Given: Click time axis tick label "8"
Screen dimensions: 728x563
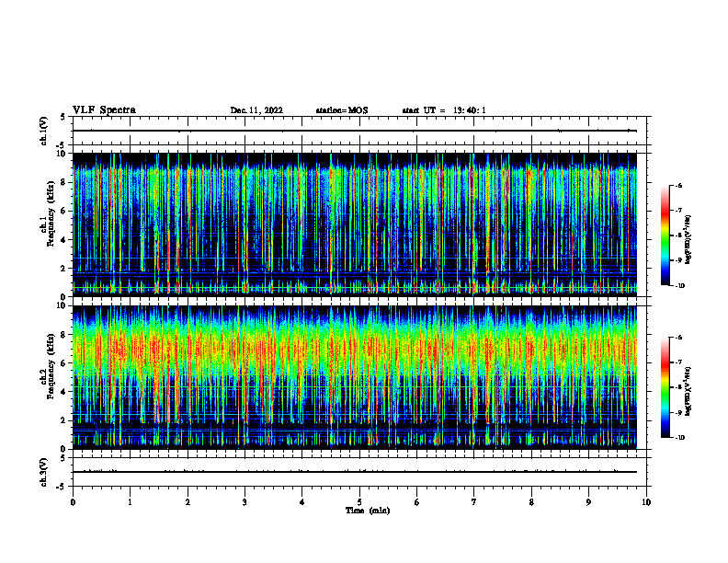Looking at the screenshot, I should pos(531,502).
